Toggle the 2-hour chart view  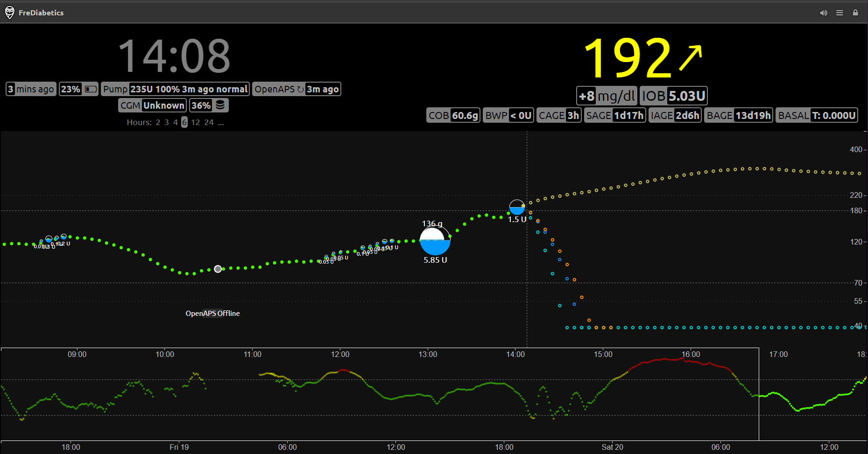click(x=158, y=122)
